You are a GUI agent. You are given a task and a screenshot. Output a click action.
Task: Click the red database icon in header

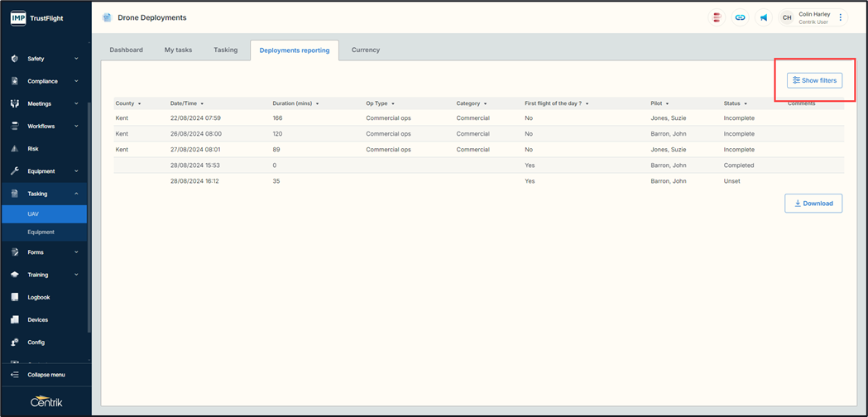click(717, 17)
